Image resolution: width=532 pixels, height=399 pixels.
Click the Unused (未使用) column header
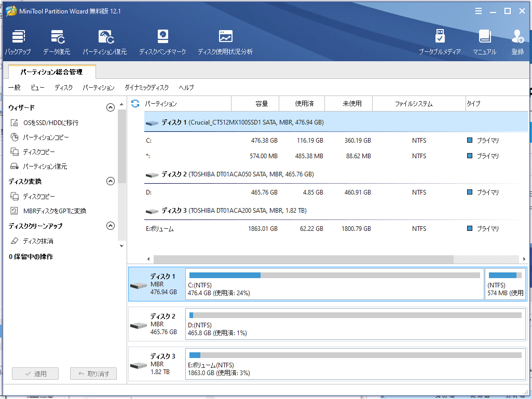(x=348, y=103)
